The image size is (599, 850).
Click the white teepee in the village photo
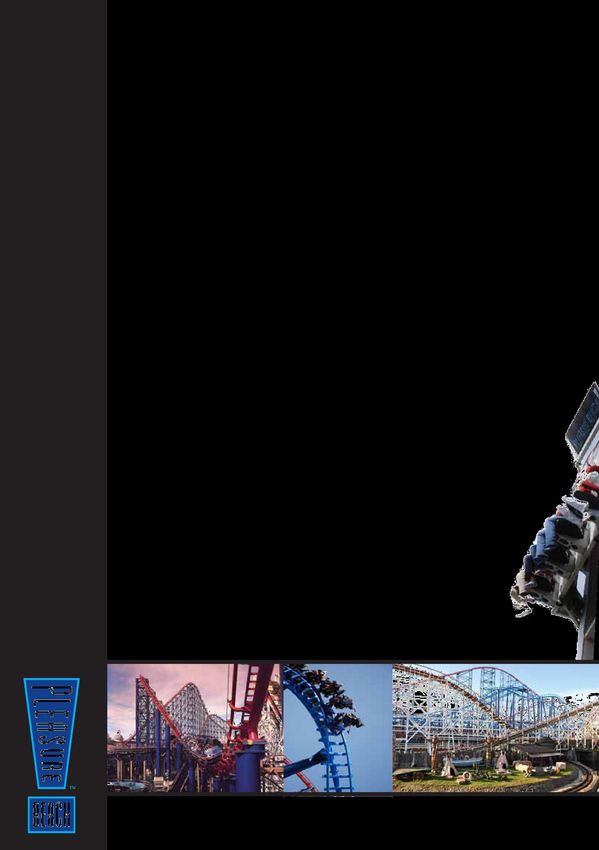coord(449,767)
